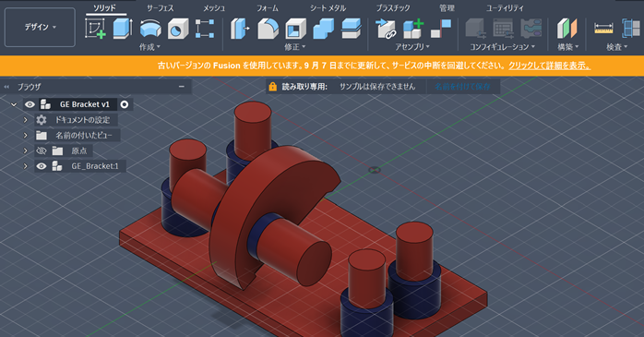The width and height of the screenshot is (644, 337).
Task: Click the クリックして詳細を表示 link
Action: pos(550,66)
